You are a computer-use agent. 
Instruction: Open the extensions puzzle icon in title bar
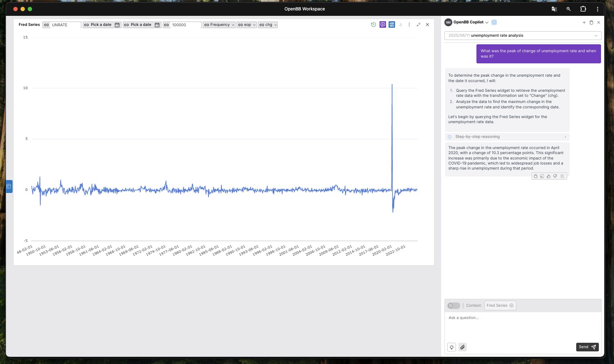click(583, 9)
